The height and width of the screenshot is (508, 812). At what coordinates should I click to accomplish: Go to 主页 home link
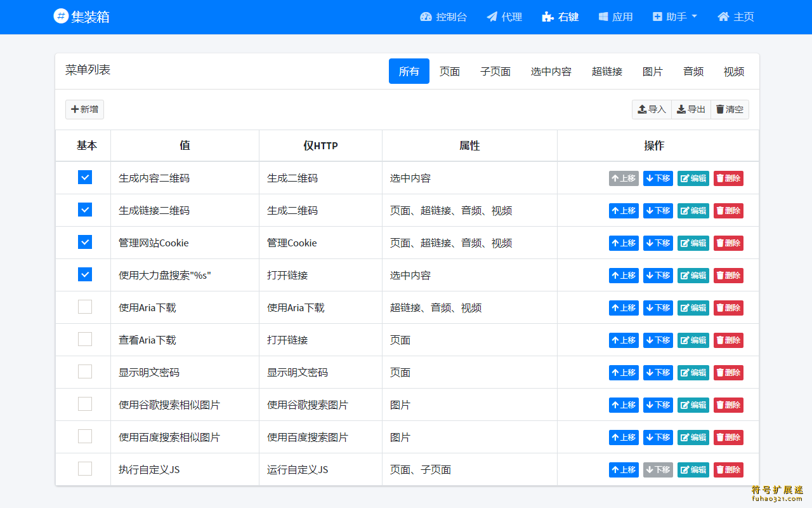click(x=736, y=17)
